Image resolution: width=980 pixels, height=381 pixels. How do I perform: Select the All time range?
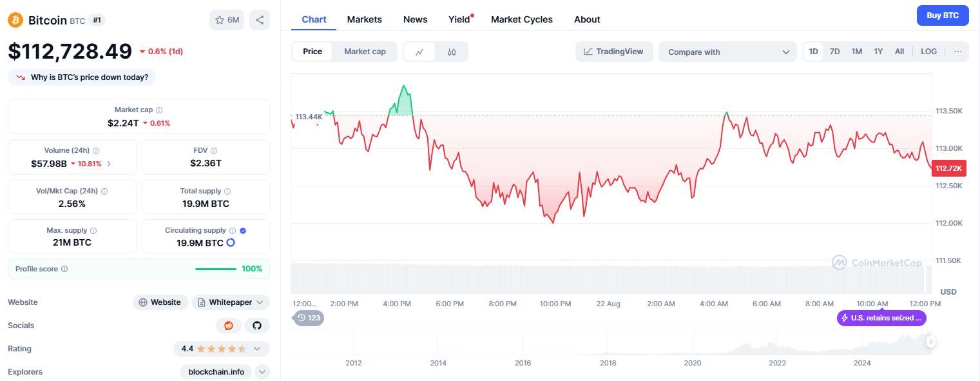click(899, 52)
